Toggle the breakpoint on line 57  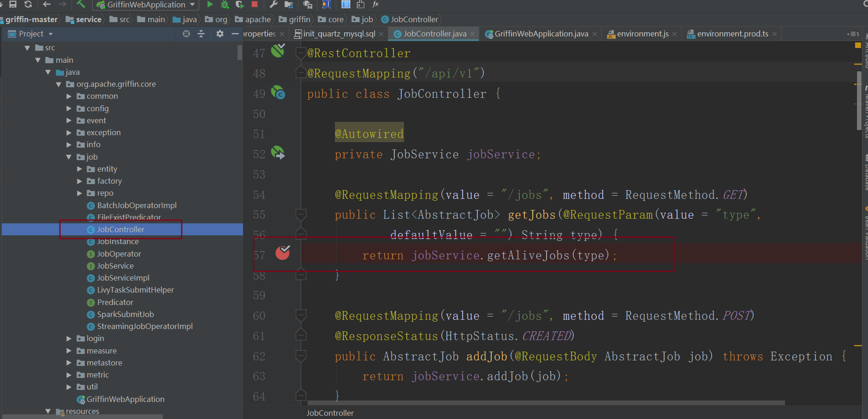pos(283,252)
